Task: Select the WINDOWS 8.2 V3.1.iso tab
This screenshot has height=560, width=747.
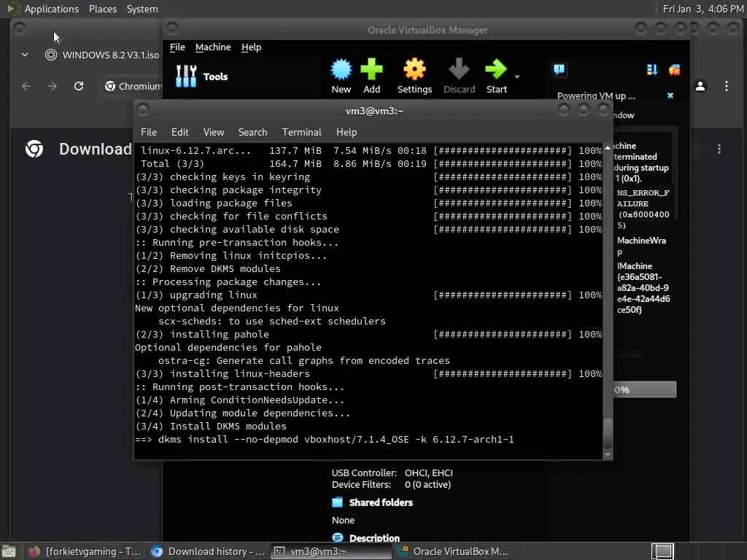Action: 101,55
